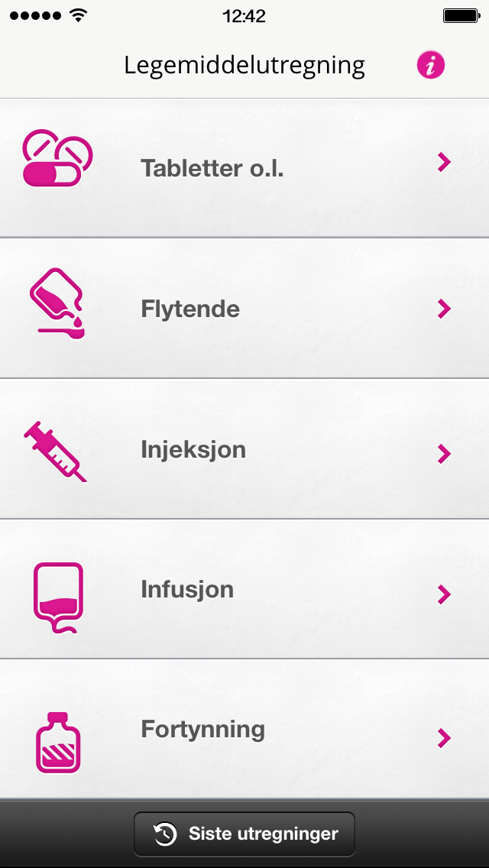This screenshot has height=868, width=489.
Task: Tap the clock showing 12:42
Action: coord(244,15)
